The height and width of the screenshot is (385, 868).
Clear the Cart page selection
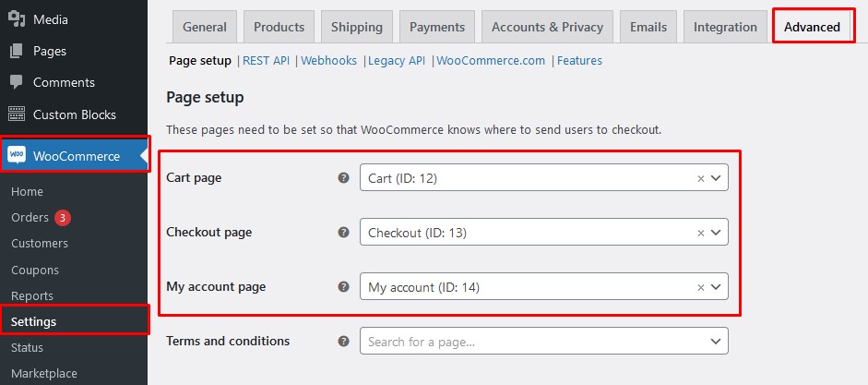(700, 179)
